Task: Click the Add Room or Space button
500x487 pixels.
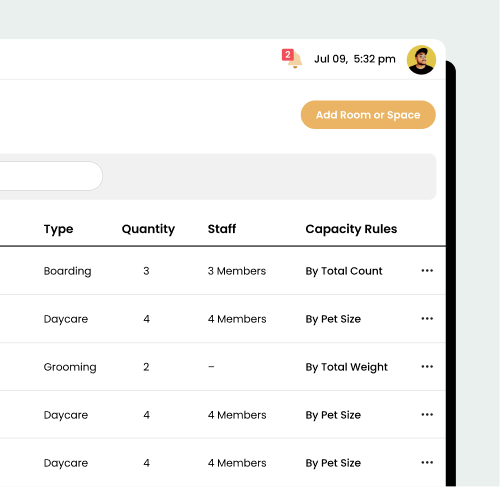Action: click(x=368, y=115)
